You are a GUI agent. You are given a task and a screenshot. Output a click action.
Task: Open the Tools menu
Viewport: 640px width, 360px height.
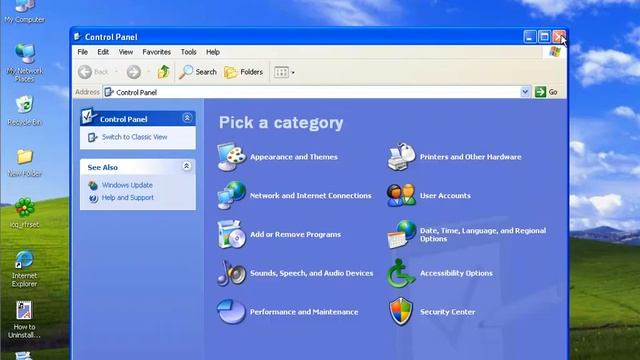coord(188,52)
